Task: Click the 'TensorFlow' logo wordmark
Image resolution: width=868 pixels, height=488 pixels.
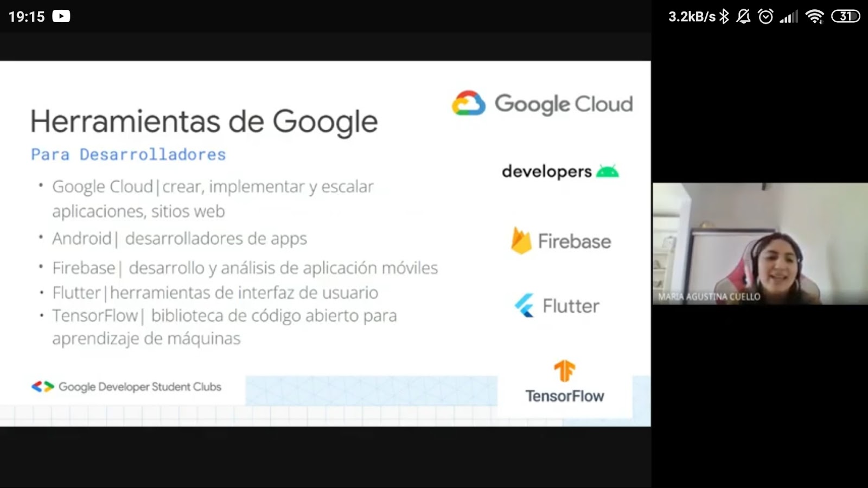Action: 565,396
